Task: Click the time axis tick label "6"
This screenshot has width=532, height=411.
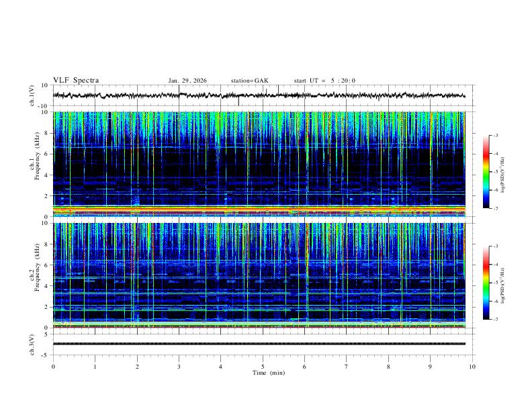Action: tap(304, 367)
